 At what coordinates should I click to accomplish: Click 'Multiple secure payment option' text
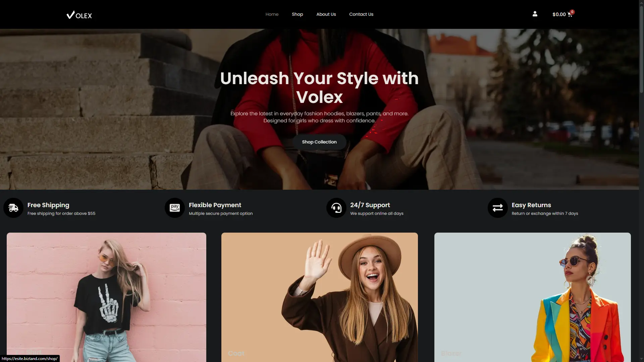pyautogui.click(x=221, y=214)
